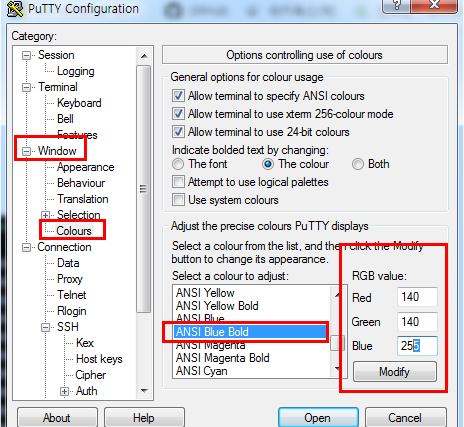Image resolution: width=464 pixels, height=427 pixels.
Task: Open the Host keys category
Action: 99,359
